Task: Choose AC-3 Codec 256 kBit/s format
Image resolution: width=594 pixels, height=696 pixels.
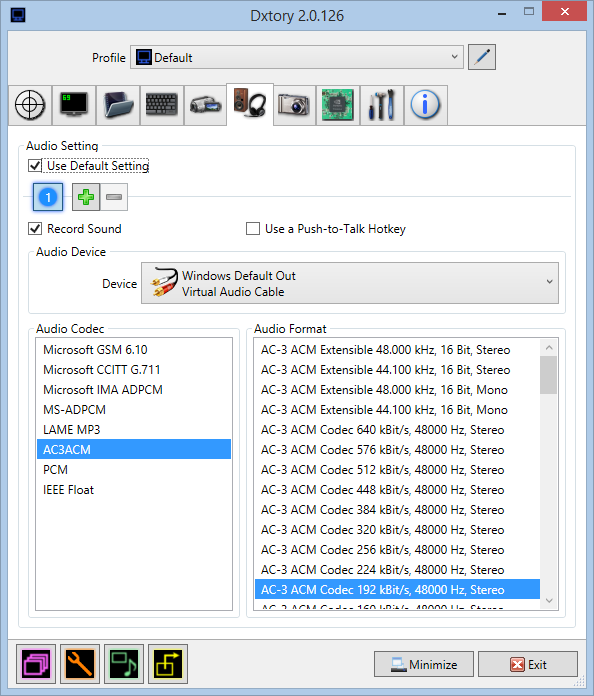Action: pos(397,550)
